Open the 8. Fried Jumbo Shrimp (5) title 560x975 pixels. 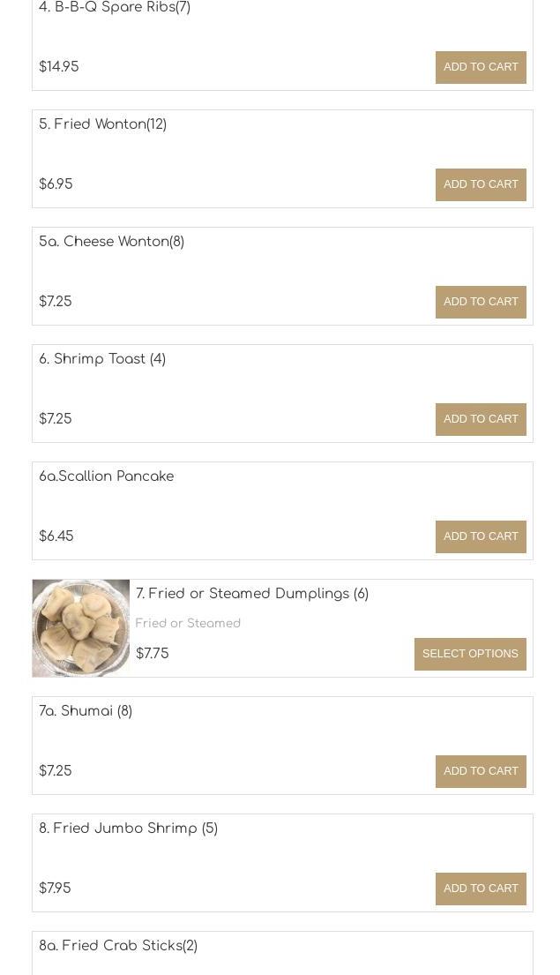[128, 829]
